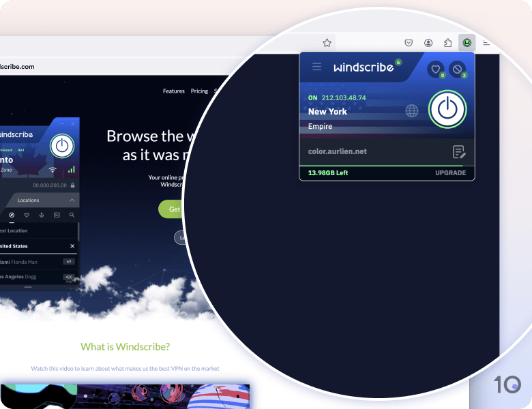Viewport: 532px width, 409px height.
Task: Select the config terminal tab
Action: coord(57,215)
